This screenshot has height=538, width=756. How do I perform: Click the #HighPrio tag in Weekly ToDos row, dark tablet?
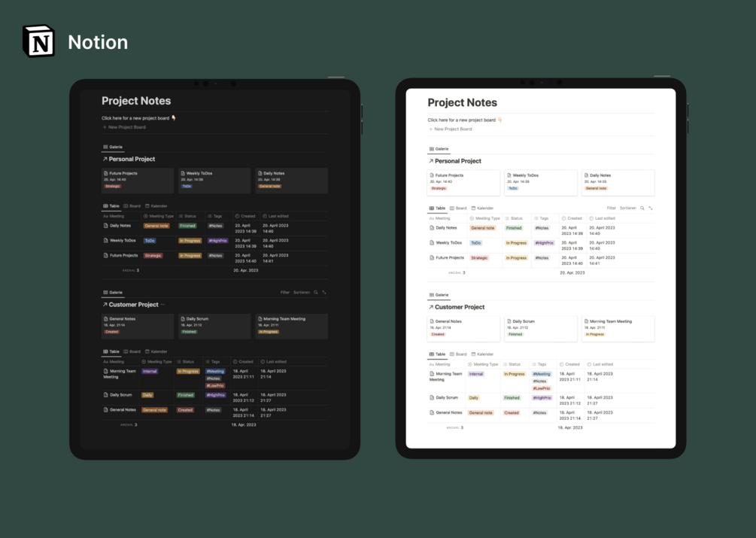pos(217,241)
